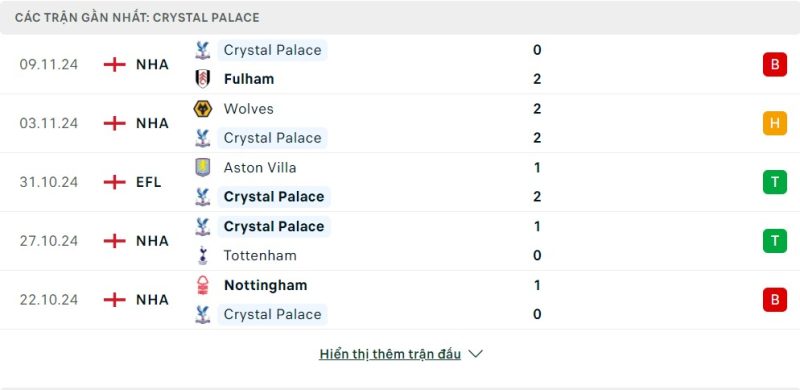
Task: Click the green T badge for Aston Villa match
Action: pyautogui.click(x=774, y=182)
